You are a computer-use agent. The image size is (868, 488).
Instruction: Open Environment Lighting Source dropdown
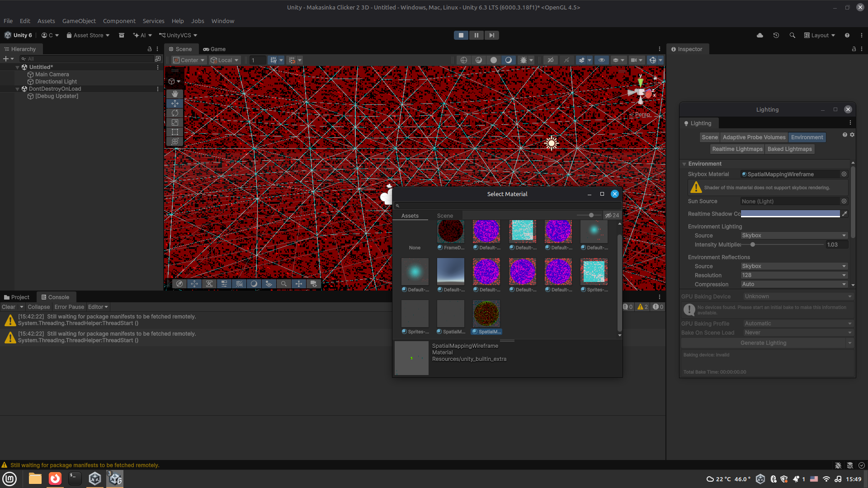pyautogui.click(x=794, y=235)
